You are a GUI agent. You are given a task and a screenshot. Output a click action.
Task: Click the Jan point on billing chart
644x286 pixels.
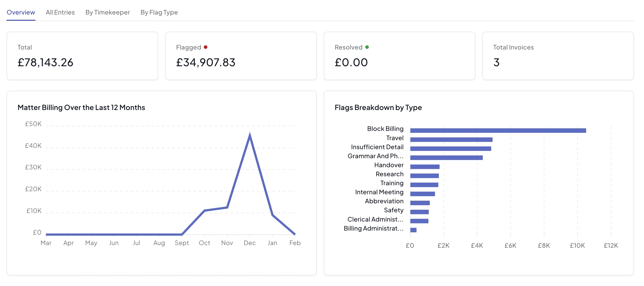[272, 215]
